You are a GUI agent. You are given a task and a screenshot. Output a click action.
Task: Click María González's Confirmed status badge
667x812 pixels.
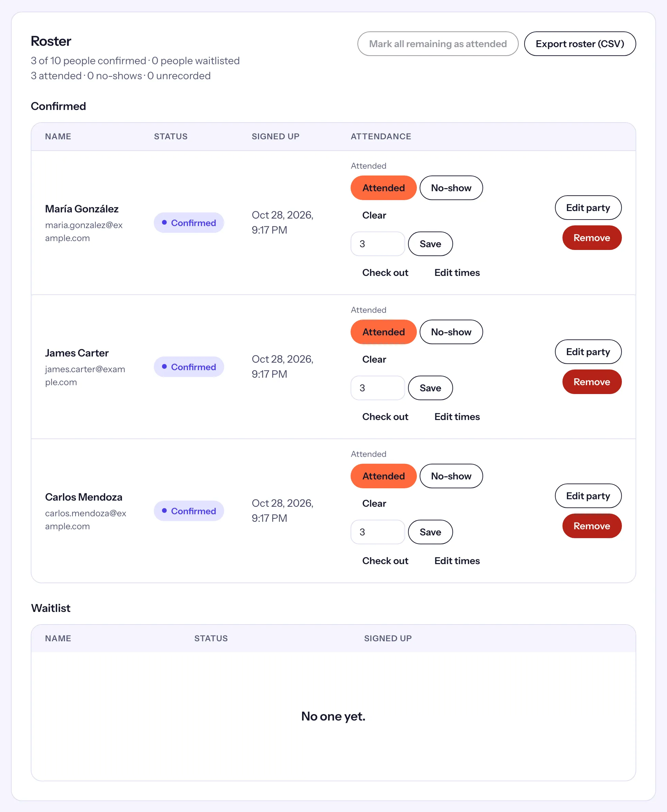click(x=189, y=223)
